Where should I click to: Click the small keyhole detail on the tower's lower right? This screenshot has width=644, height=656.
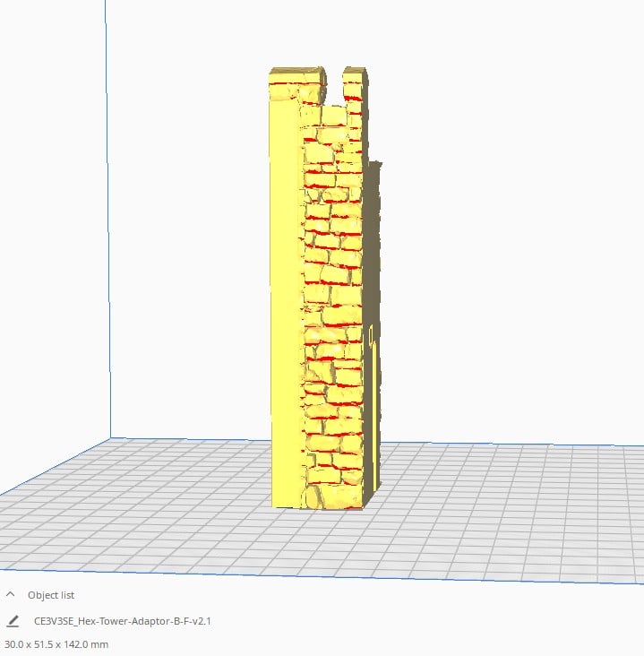pos(371,336)
